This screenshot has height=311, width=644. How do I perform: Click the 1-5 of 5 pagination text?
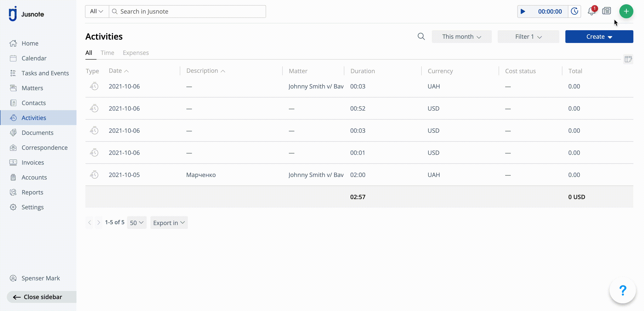pos(115,222)
